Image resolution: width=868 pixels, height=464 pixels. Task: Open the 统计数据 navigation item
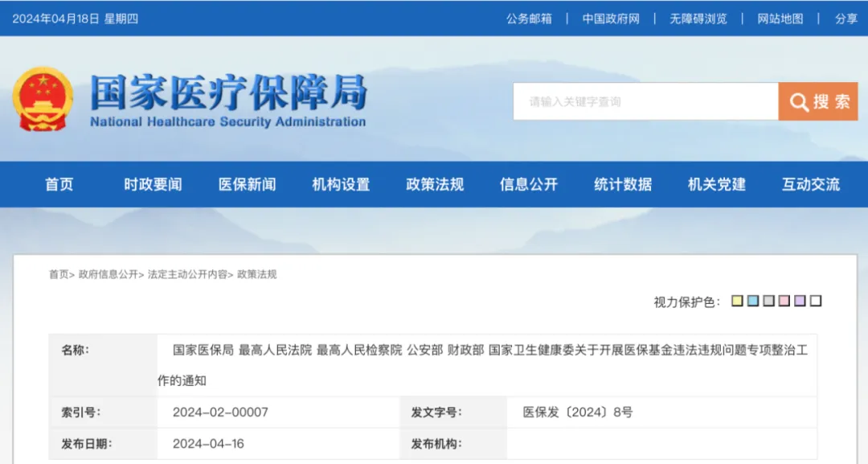(x=623, y=184)
